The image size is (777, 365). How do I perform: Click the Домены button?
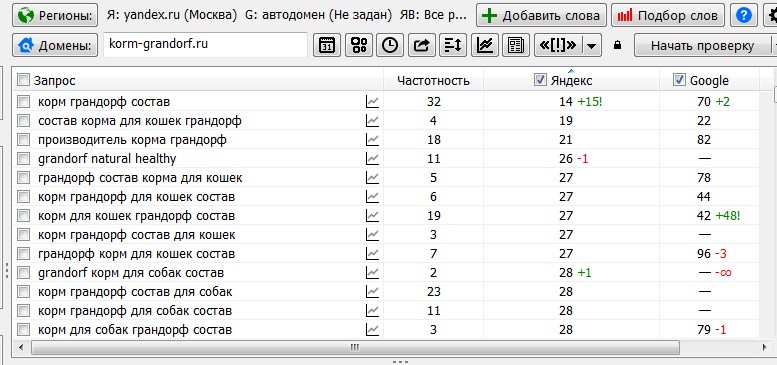point(55,46)
